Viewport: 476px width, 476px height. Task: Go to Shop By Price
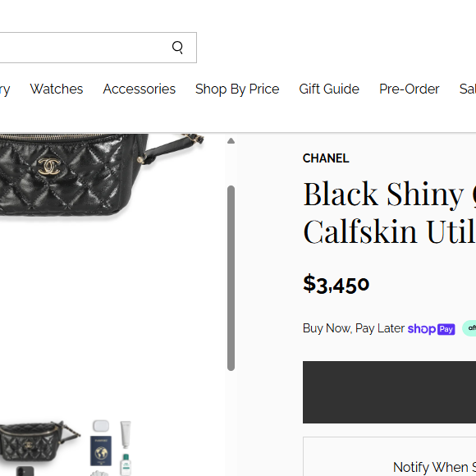click(x=237, y=89)
